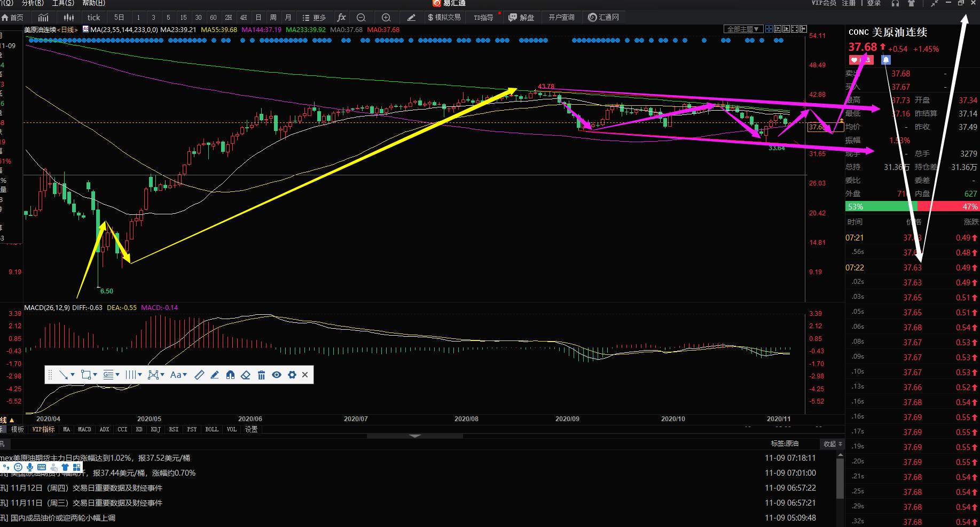980x527 pixels.
Task: Select the BOLL indicator tab
Action: click(x=211, y=429)
